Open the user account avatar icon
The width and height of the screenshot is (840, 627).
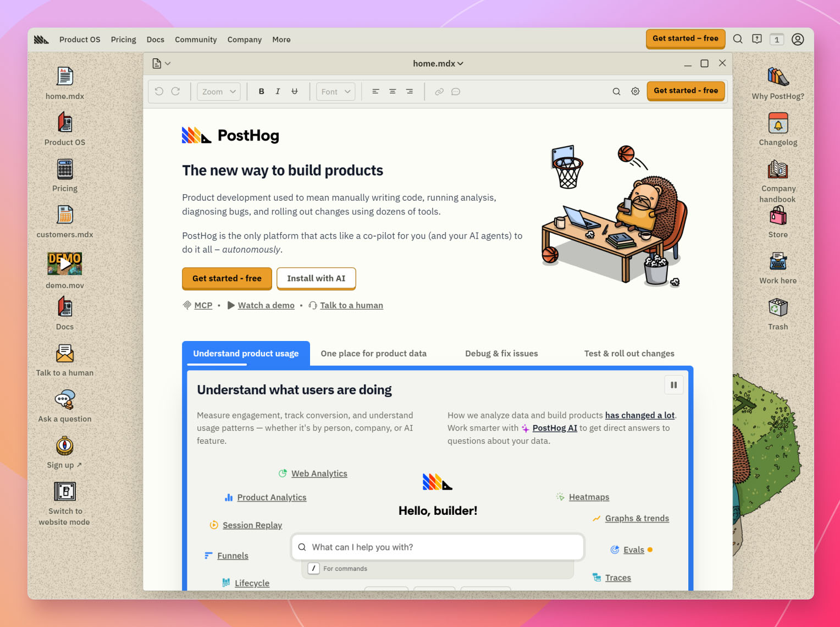pos(798,39)
